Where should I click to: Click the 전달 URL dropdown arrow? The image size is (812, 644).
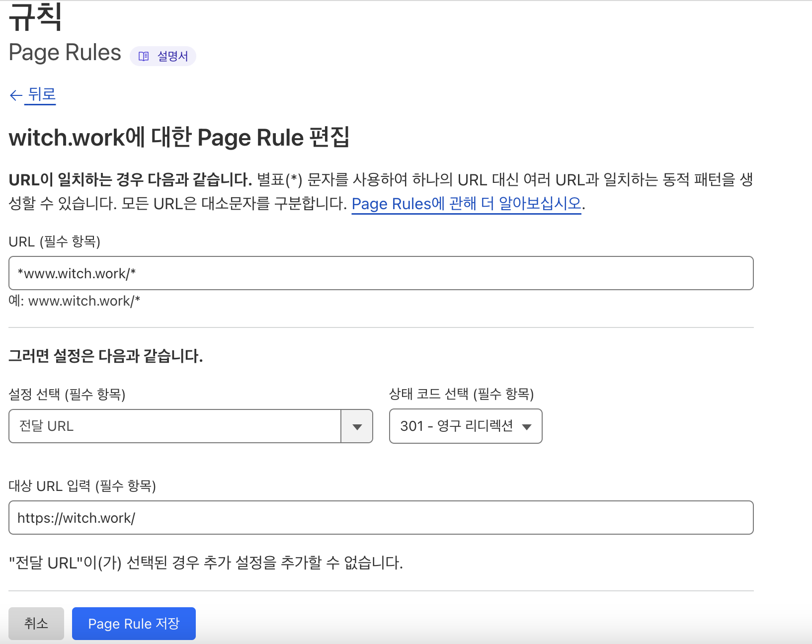(356, 426)
